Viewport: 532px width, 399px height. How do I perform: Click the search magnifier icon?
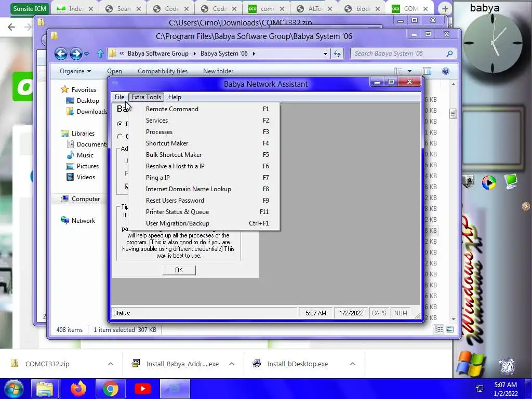tap(449, 54)
